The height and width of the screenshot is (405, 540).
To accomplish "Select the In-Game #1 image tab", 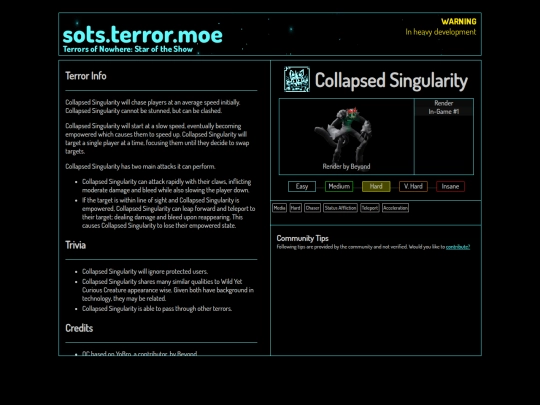I will point(444,112).
